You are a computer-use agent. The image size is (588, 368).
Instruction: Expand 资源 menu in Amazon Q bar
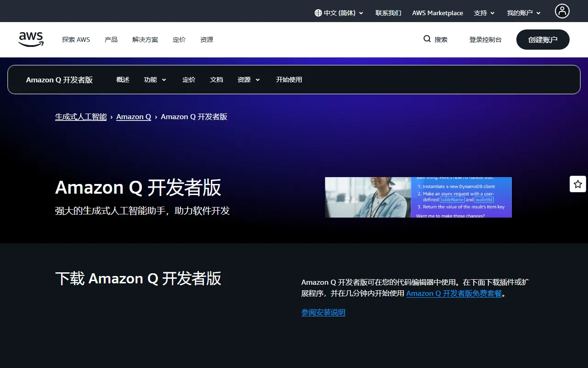coord(249,80)
